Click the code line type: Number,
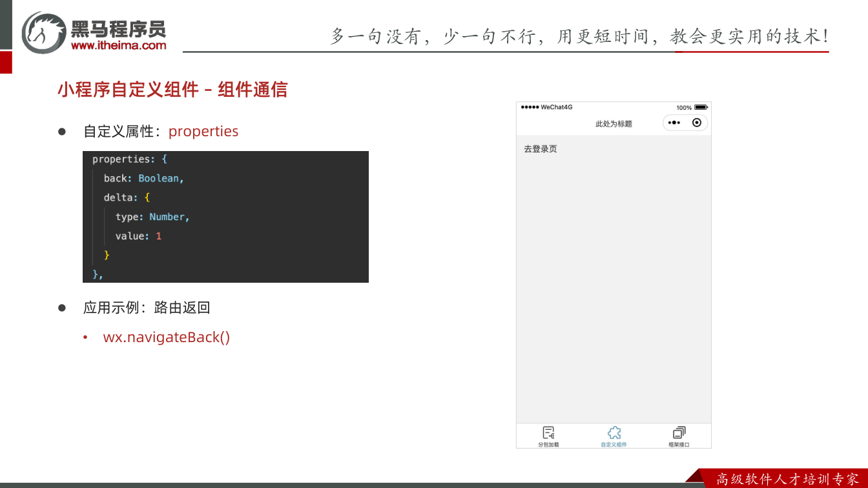The height and width of the screenshot is (488, 868). click(x=152, y=217)
